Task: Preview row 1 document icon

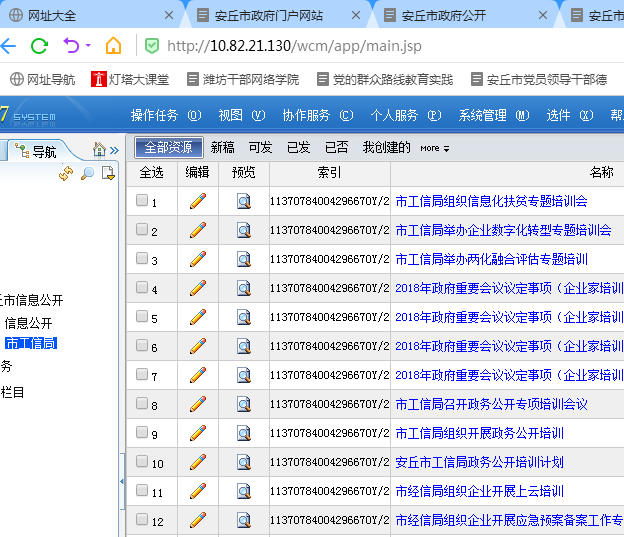Action: point(244,201)
